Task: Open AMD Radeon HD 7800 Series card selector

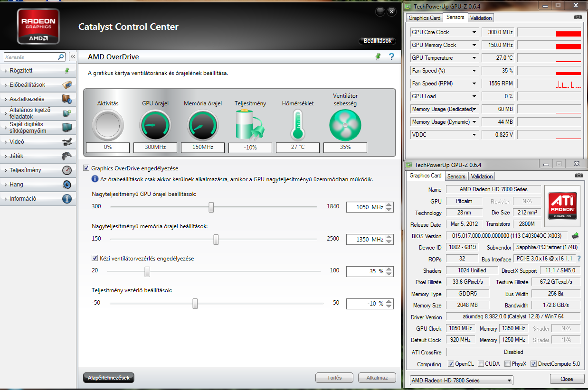Action: click(461, 380)
